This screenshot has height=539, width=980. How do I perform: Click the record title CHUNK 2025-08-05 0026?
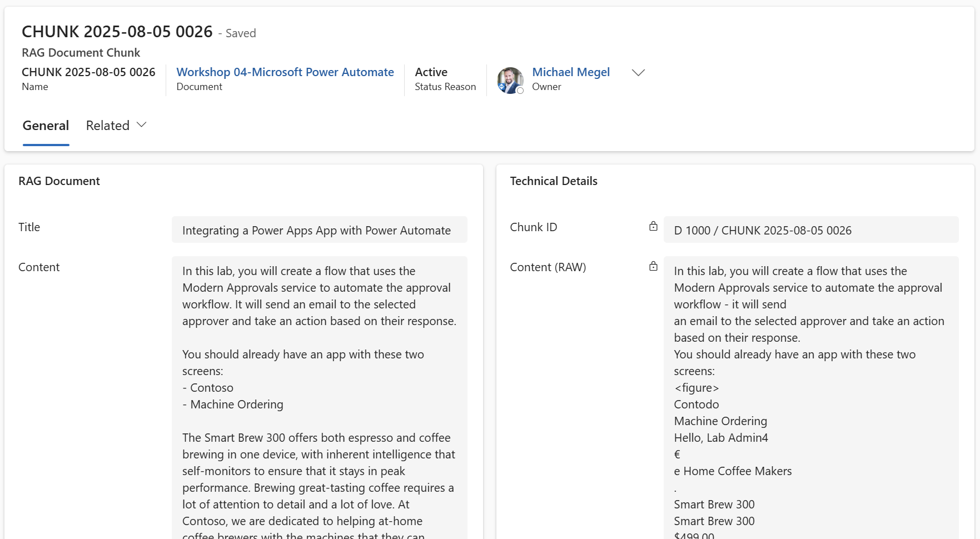(x=117, y=32)
